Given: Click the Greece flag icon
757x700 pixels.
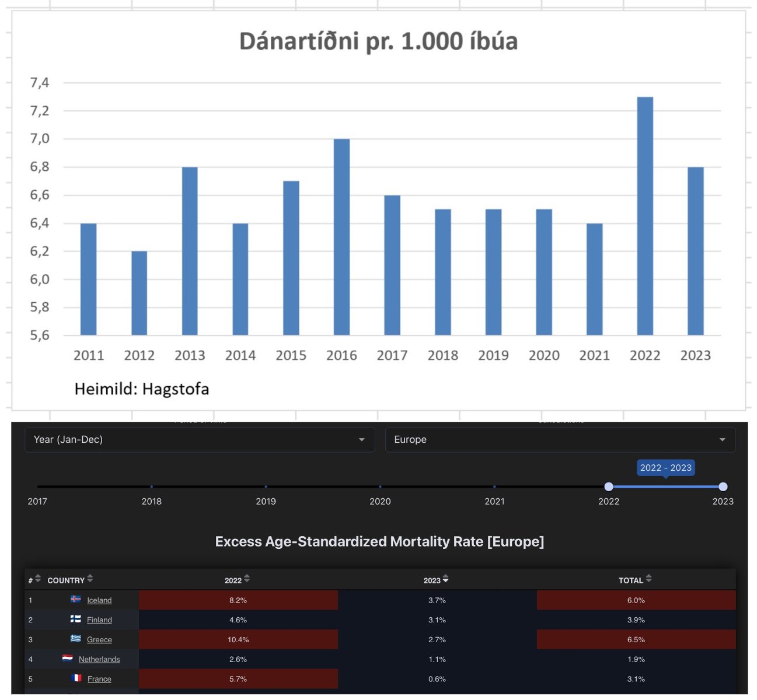Looking at the screenshot, I should pos(76,639).
